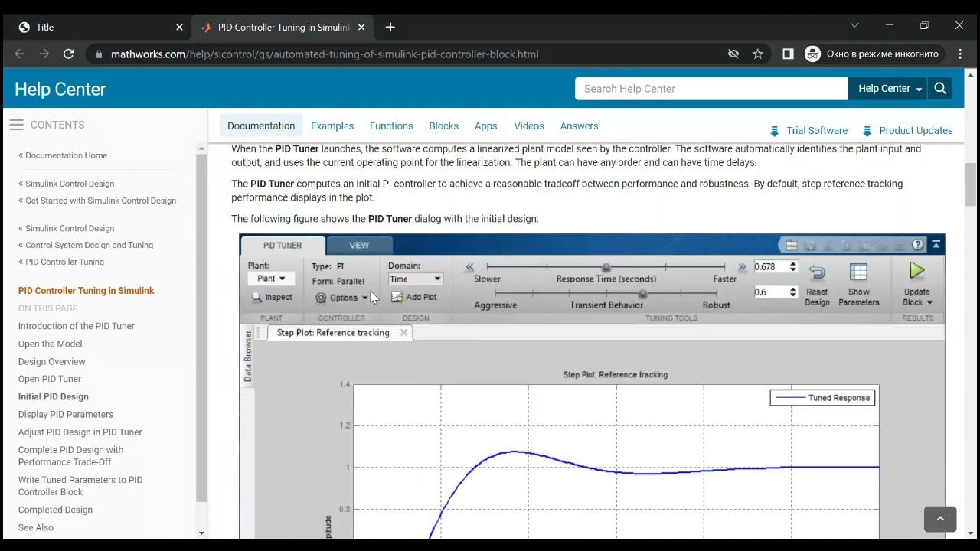Click the Trial Software link
980x551 pixels.
pyautogui.click(x=817, y=131)
